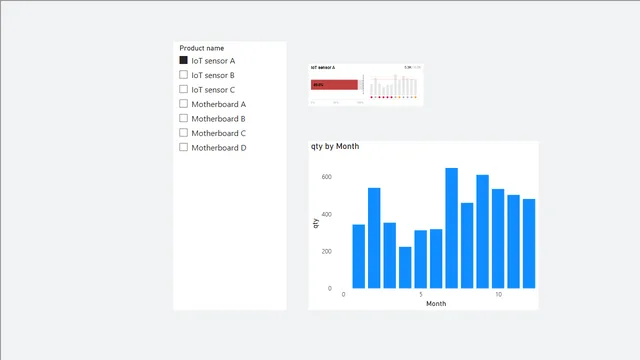Viewport: 640px width, 360px height.
Task: Toggle the Motherboard C checkbox
Action: 184,133
